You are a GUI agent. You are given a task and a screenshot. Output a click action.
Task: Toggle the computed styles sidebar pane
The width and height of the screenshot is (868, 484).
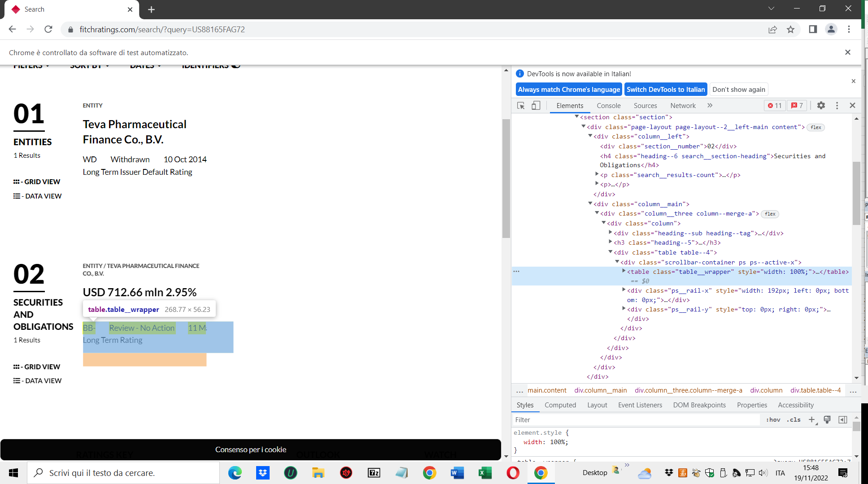tap(843, 419)
